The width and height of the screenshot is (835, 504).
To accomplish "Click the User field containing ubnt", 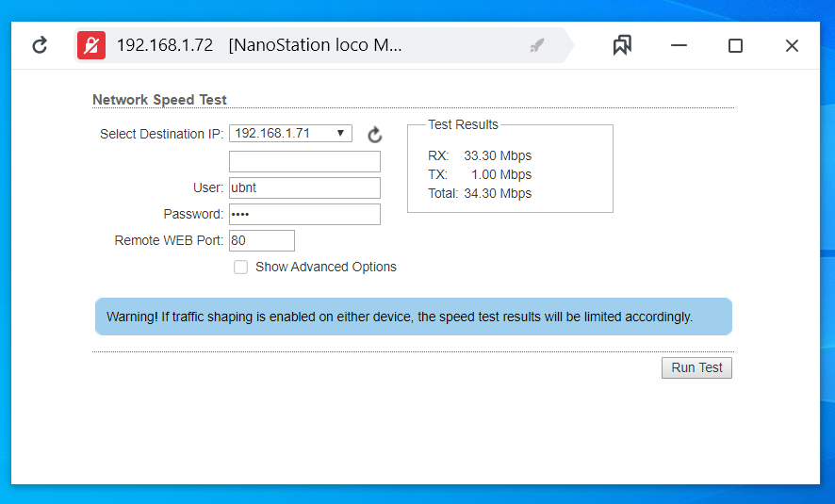I will click(x=304, y=187).
